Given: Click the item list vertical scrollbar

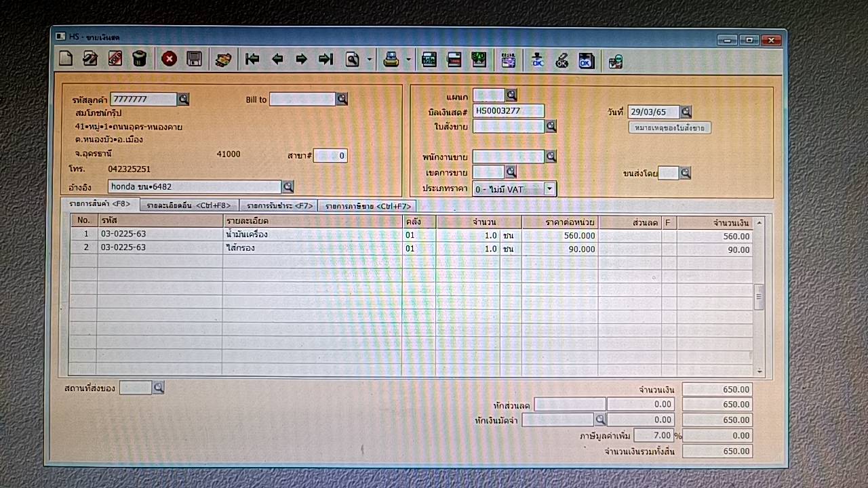Looking at the screenshot, I should pyautogui.click(x=759, y=296).
